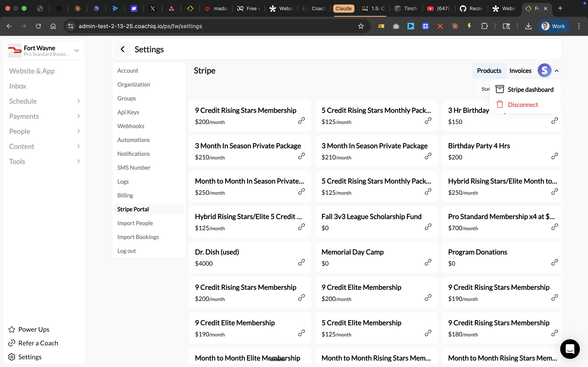
Task: Click the Power Ups star icon
Action: [x=12, y=329]
